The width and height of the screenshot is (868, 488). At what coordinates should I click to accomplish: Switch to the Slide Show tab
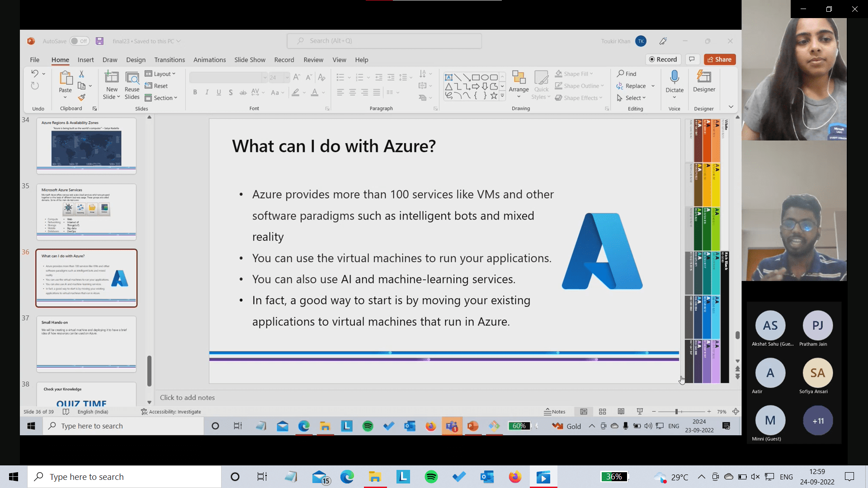(x=250, y=60)
